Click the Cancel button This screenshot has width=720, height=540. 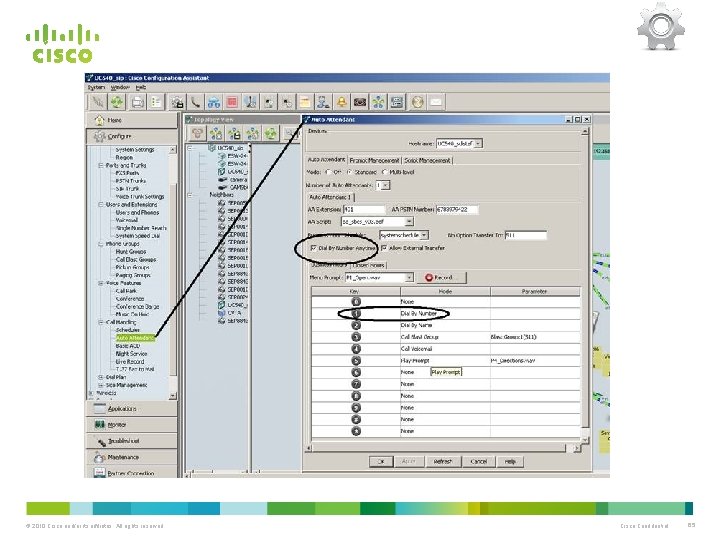point(478,461)
